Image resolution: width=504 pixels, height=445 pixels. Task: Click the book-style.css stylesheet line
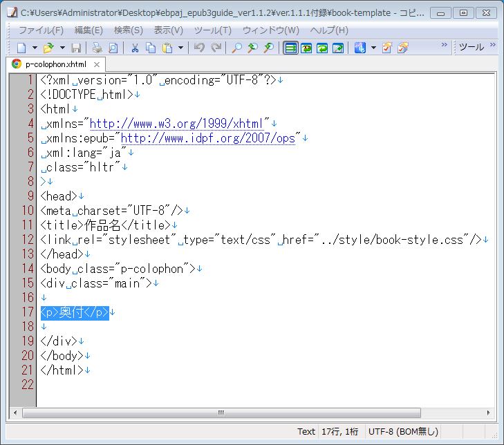coord(261,240)
